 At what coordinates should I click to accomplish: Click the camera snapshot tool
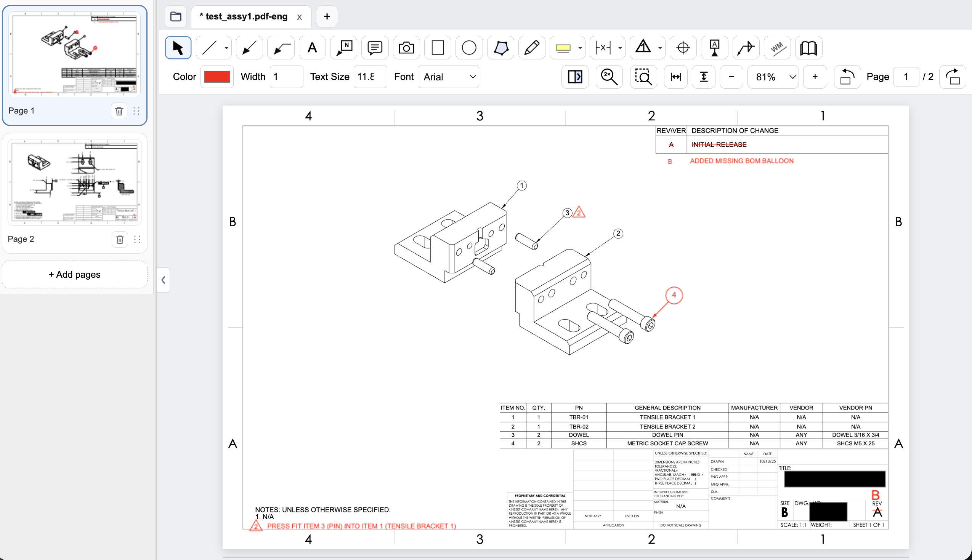[x=406, y=48]
